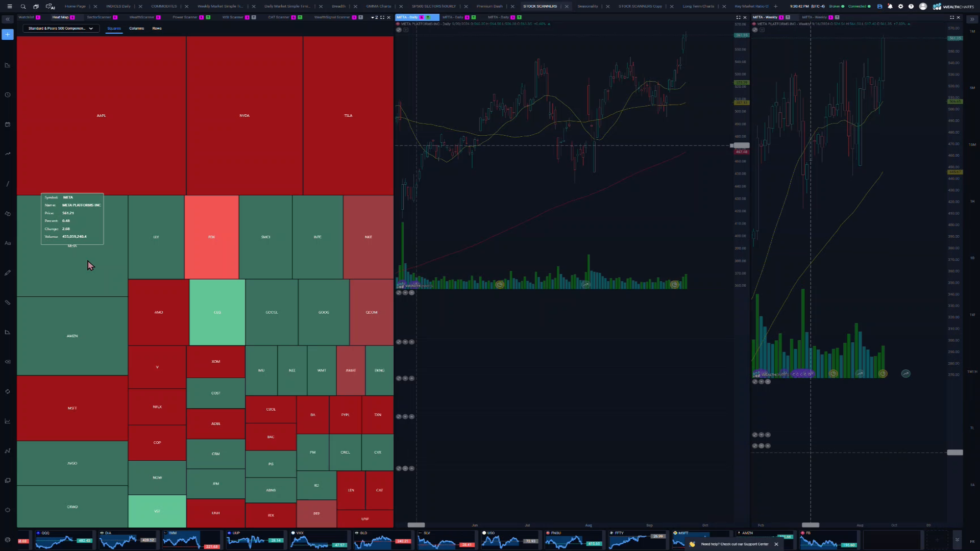Maximize the heat map panel

[x=382, y=17]
